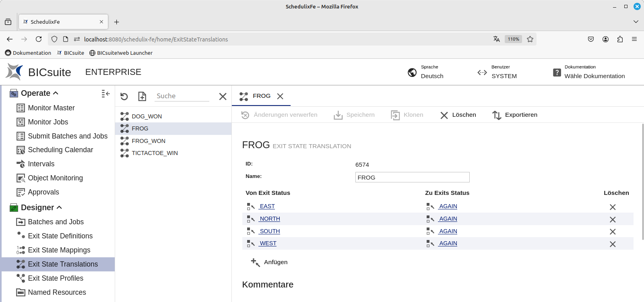Collapse the Operate section
Viewport: 644px width, 302px height.
[56, 93]
